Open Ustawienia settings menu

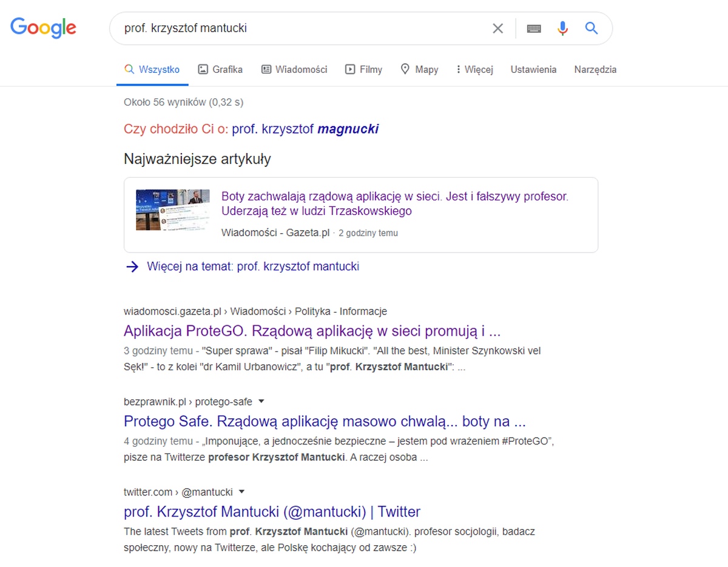click(533, 70)
